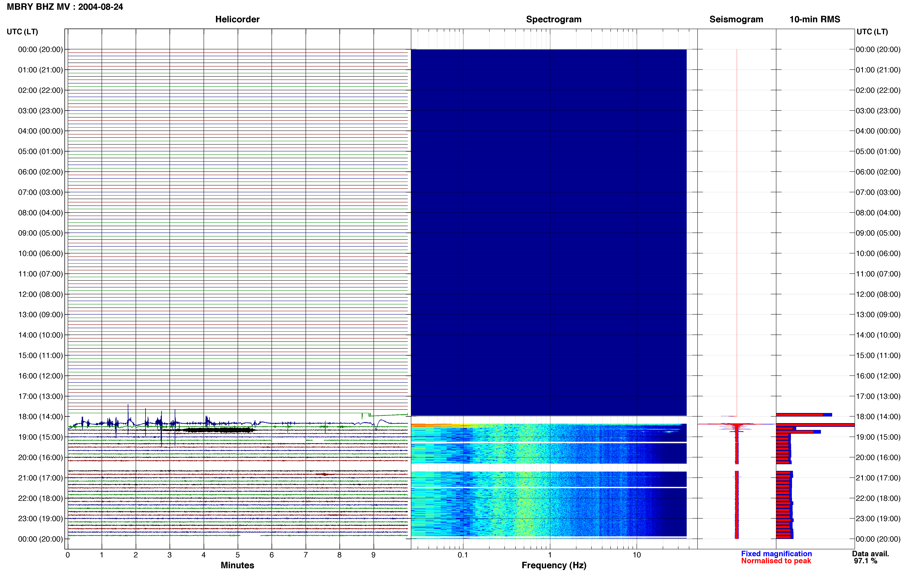Click left time label '17:00 (13:00)'
924x578 pixels.
point(41,396)
